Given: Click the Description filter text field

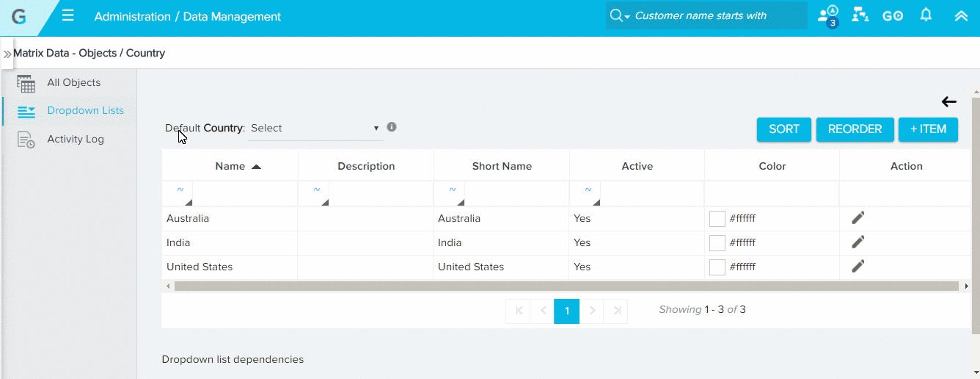Looking at the screenshot, I should 381,194.
